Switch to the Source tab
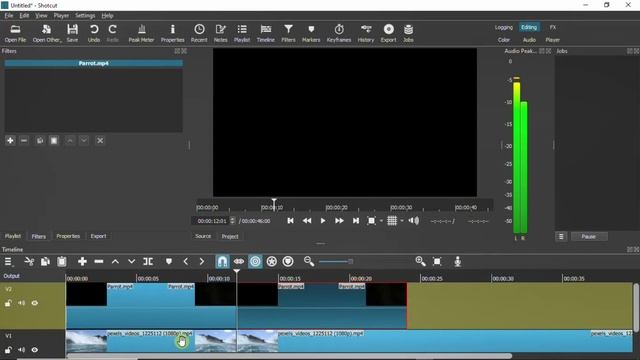Viewport: 640px width, 360px height. [x=203, y=236]
